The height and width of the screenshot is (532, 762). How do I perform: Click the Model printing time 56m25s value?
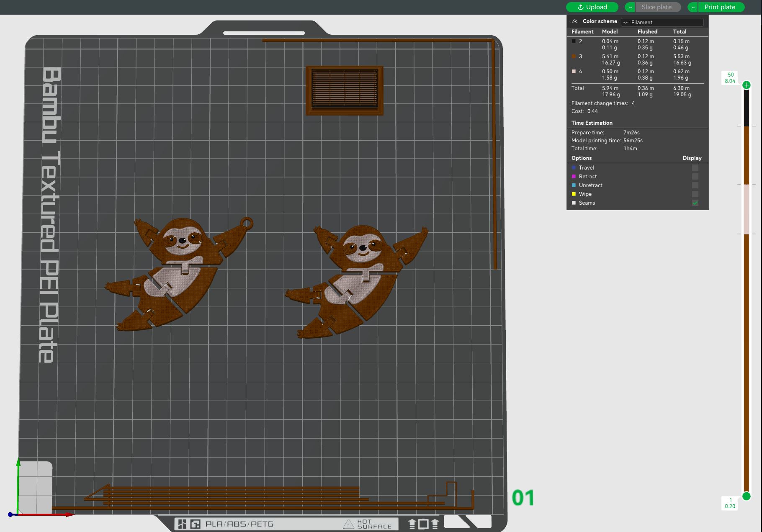pos(633,141)
